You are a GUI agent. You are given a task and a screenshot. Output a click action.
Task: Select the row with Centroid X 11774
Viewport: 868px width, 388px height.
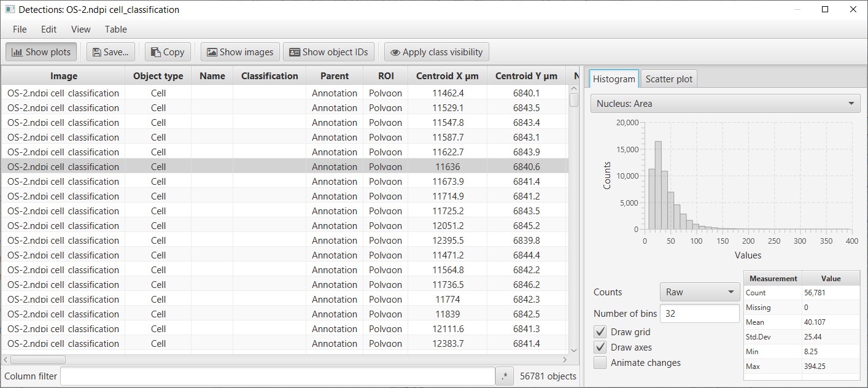point(285,300)
